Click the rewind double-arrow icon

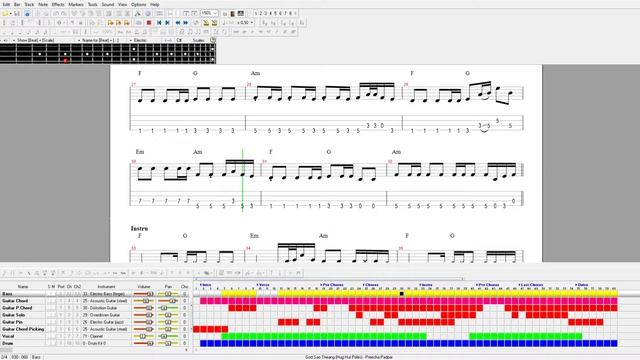click(178, 23)
